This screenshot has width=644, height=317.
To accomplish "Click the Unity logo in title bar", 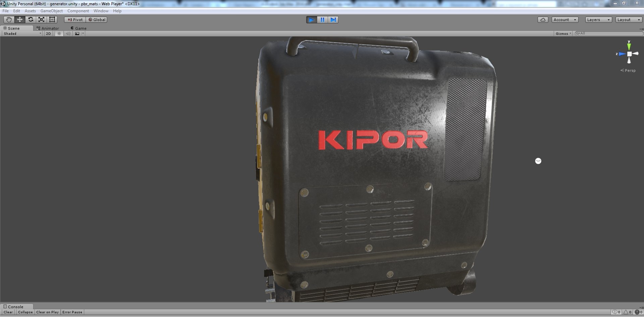I will (x=3, y=4).
